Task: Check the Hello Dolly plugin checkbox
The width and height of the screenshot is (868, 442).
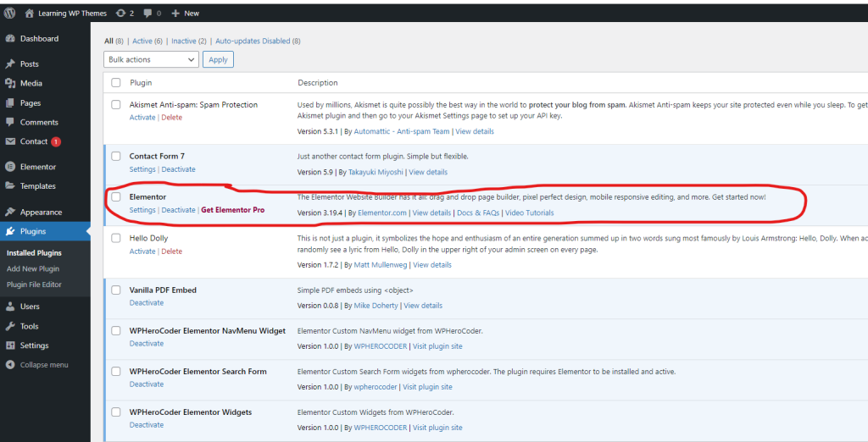Action: pos(115,238)
